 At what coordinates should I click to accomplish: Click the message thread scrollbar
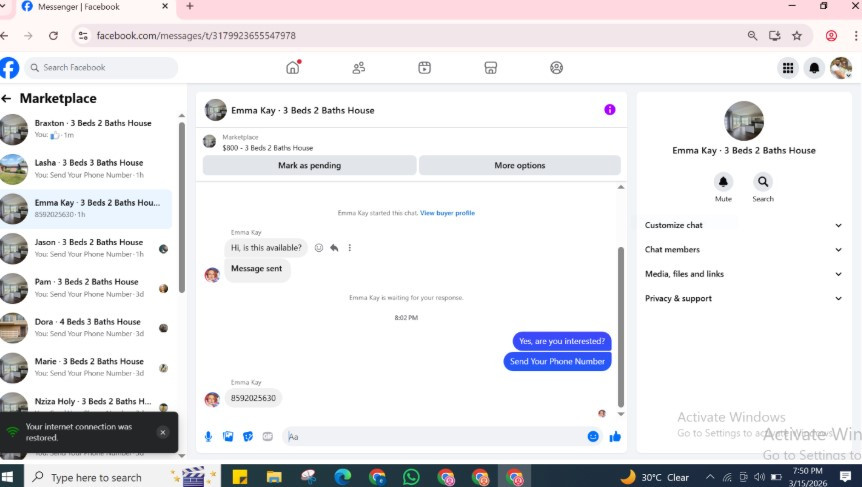tap(621, 327)
